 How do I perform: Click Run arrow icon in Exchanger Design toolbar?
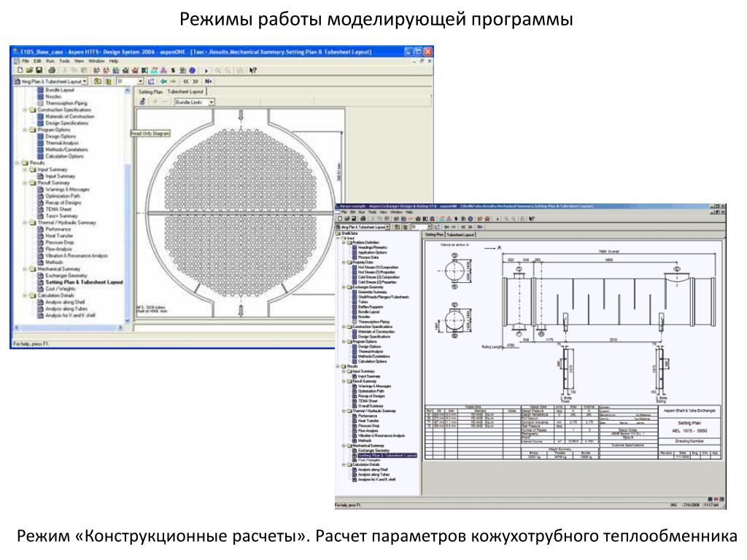(498, 219)
